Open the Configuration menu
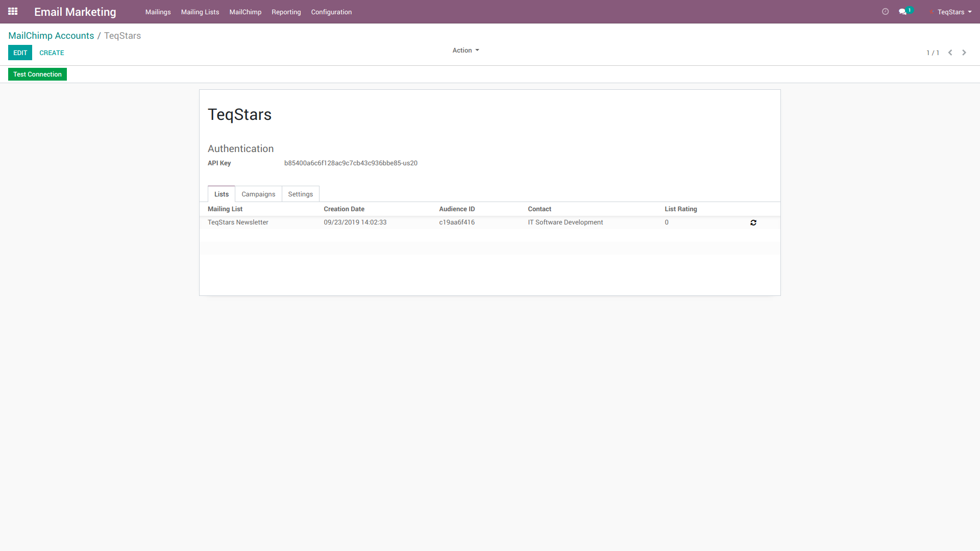This screenshot has height=551, width=980. (x=331, y=12)
